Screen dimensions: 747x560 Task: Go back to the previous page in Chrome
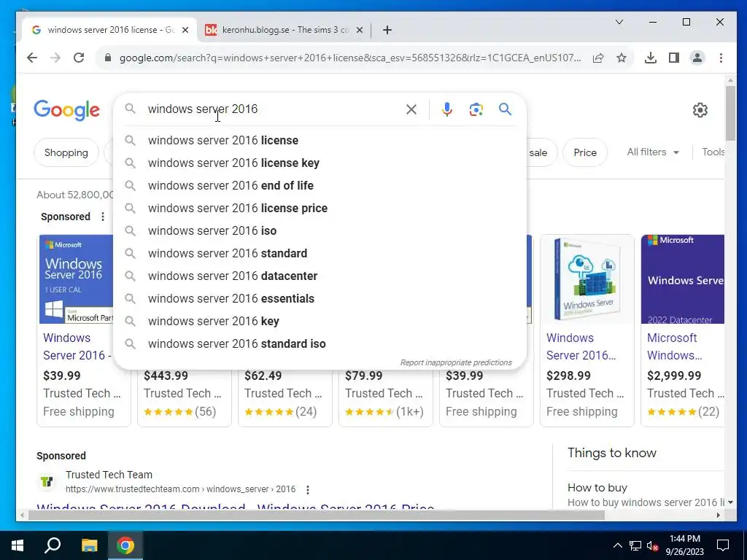tap(32, 58)
